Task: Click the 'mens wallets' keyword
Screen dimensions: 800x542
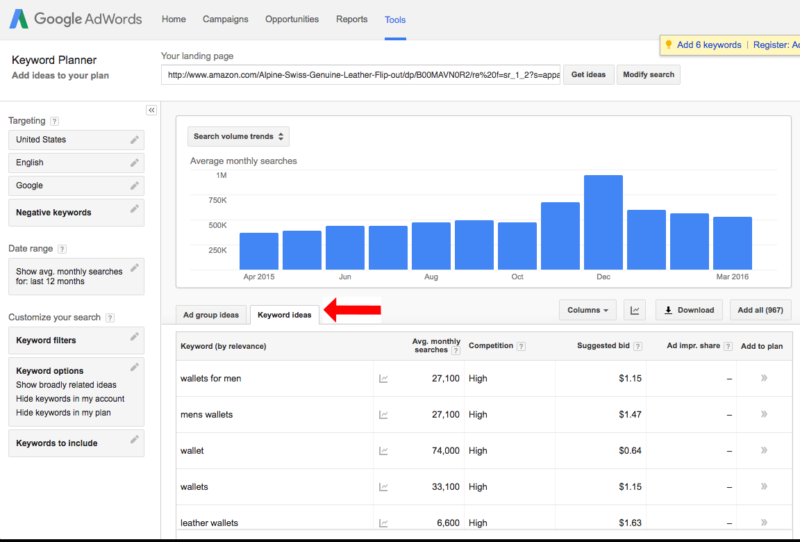Action: coord(206,415)
